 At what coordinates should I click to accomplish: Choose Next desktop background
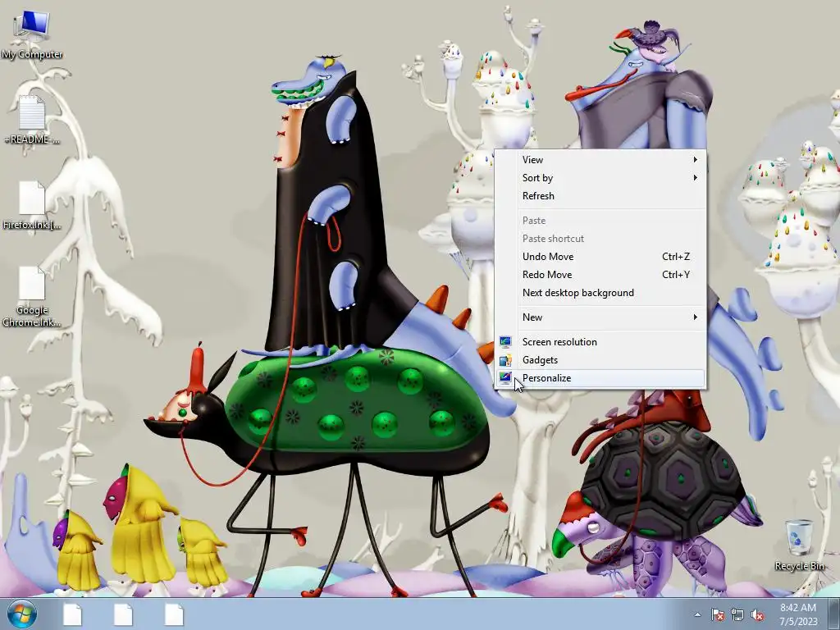(x=600, y=293)
